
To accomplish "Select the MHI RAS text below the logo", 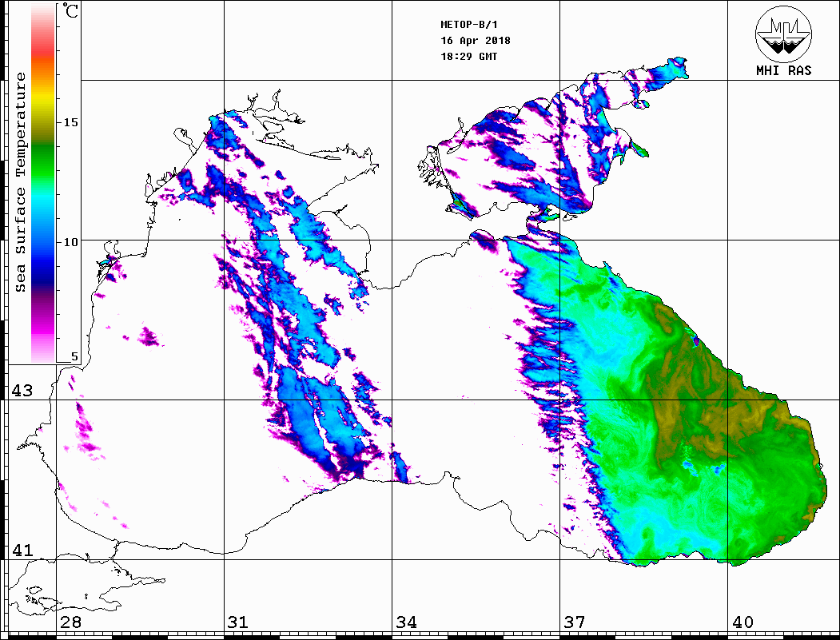I will tap(783, 70).
